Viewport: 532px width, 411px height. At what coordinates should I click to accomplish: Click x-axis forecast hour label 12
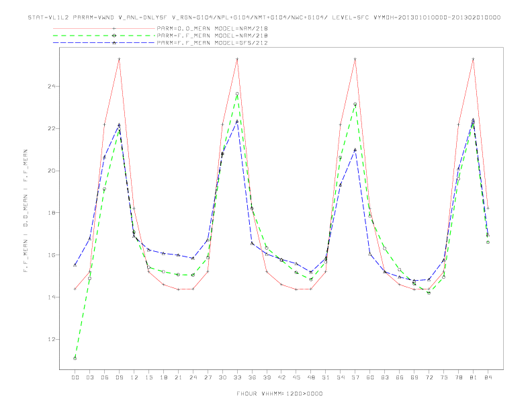coord(134,377)
